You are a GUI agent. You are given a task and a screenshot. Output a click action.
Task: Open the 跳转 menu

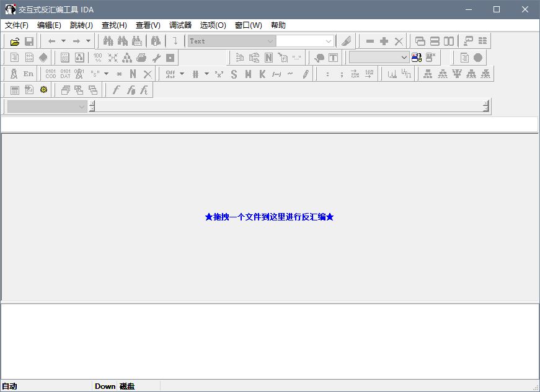(x=79, y=25)
